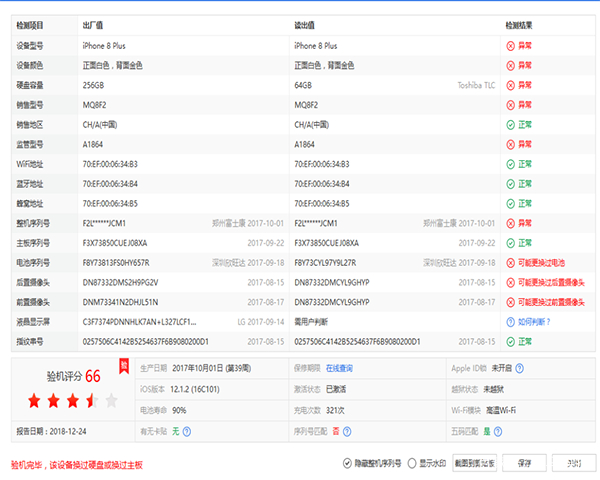Click the warning icon for 后置摄像头

pyautogui.click(x=510, y=282)
